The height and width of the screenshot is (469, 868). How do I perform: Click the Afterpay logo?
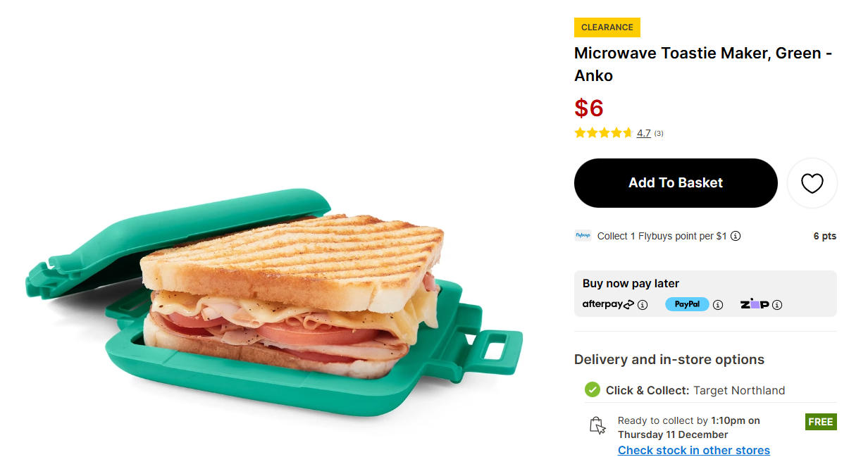608,304
